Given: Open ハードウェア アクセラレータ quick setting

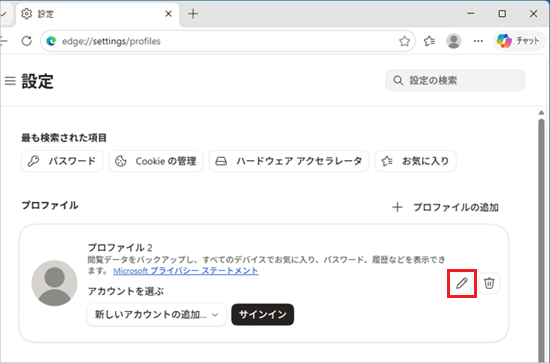Looking at the screenshot, I should coord(289,161).
